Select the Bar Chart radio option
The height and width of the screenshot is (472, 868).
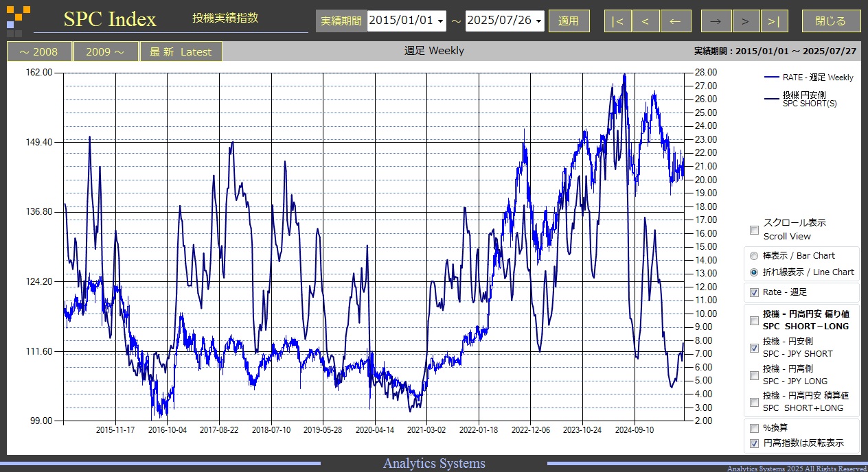(755, 256)
